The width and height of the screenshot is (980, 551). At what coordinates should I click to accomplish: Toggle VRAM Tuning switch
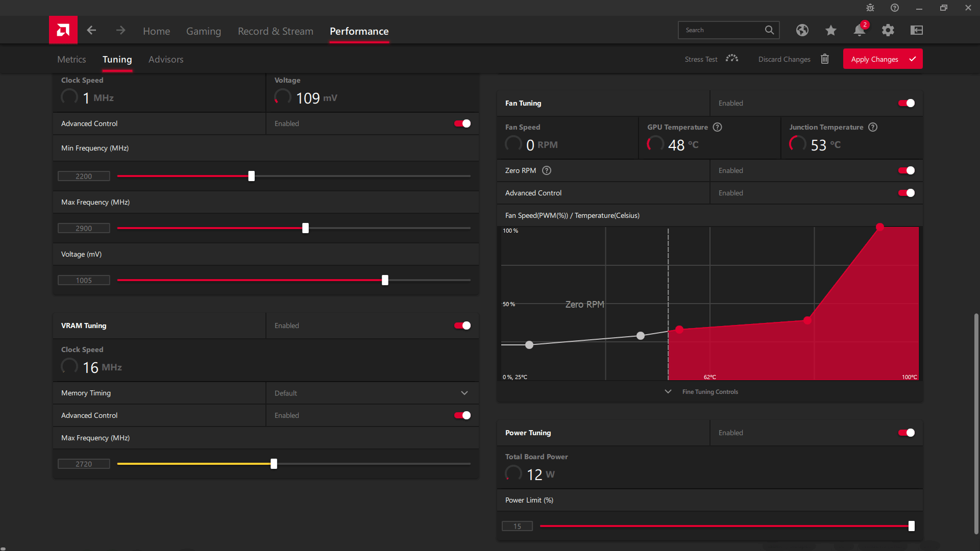[x=462, y=325]
